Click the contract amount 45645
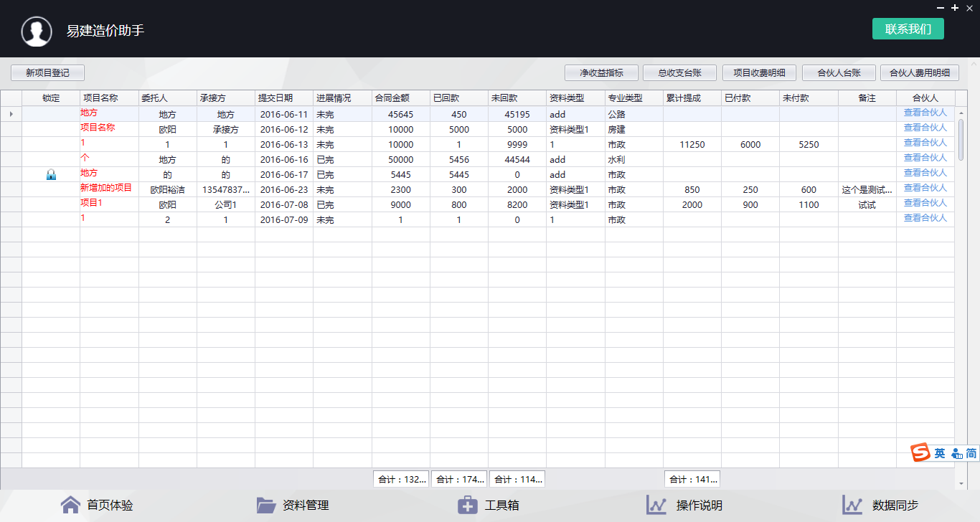The height and width of the screenshot is (522, 980). (401, 115)
